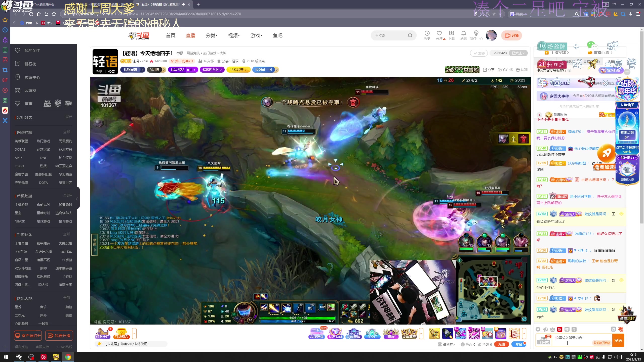644x362 pixels.
Task: Open the 贵族 noble icon
Action: tap(391, 333)
